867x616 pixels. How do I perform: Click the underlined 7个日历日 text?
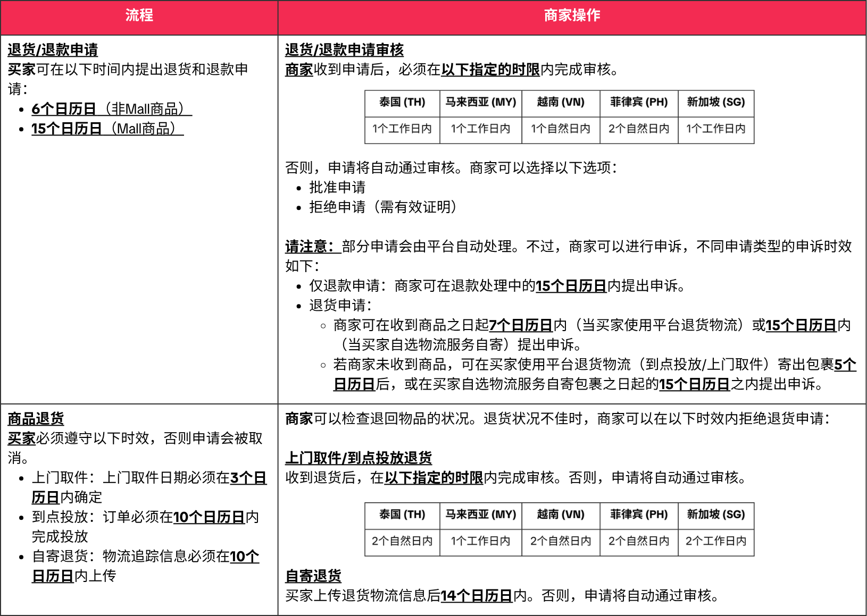(x=521, y=325)
